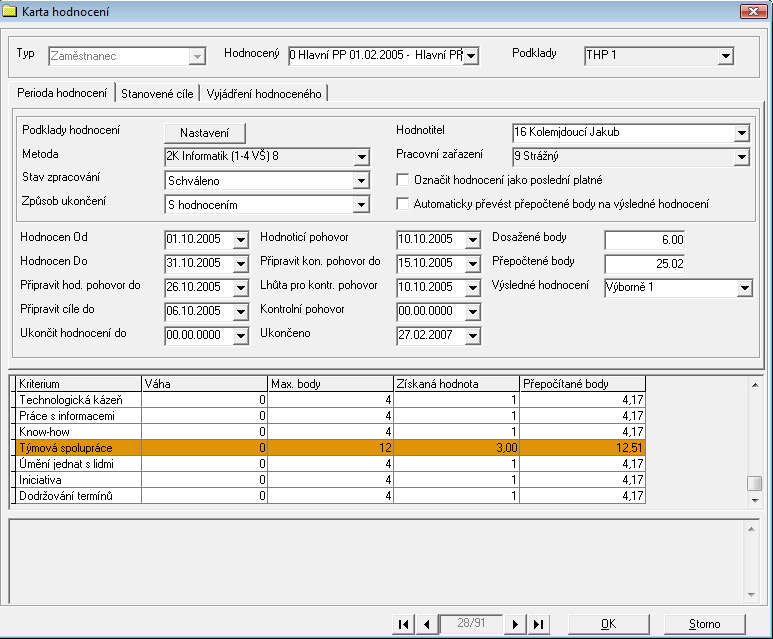Open Výsledné hodnocení dropdown
Screen dimensions: 773x639
pyautogui.click(x=744, y=287)
